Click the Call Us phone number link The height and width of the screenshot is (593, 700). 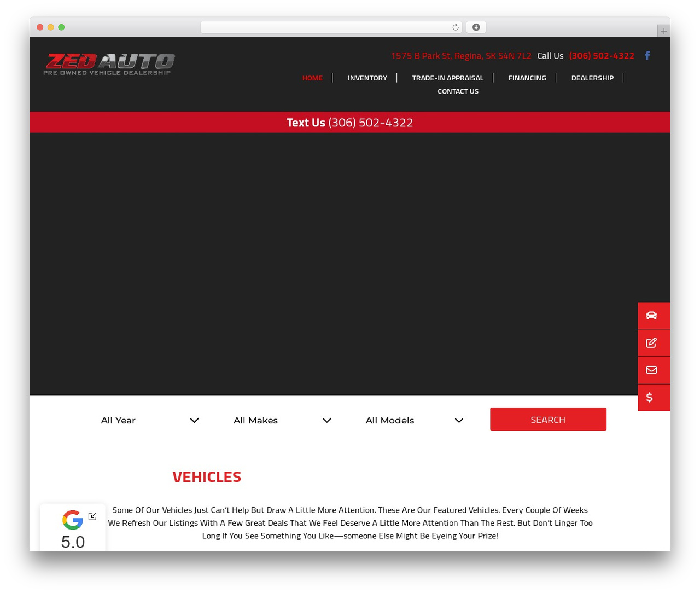click(x=602, y=55)
